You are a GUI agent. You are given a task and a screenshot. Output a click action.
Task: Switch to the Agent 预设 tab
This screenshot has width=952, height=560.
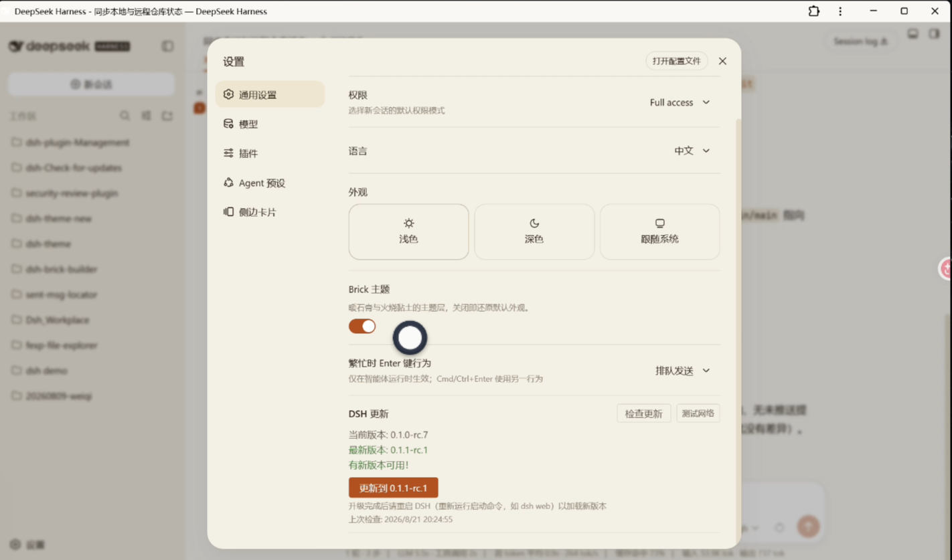pos(270,183)
